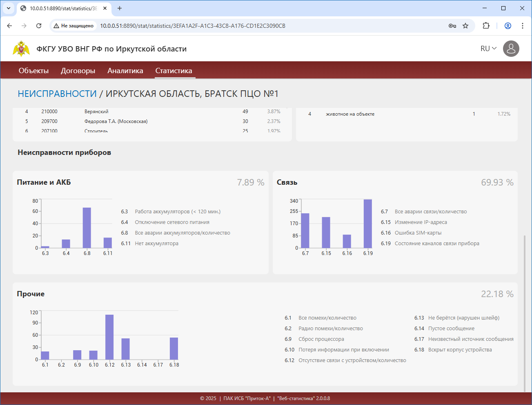Switch to the Объекты tab
Viewport: 532px width, 405px height.
point(33,71)
